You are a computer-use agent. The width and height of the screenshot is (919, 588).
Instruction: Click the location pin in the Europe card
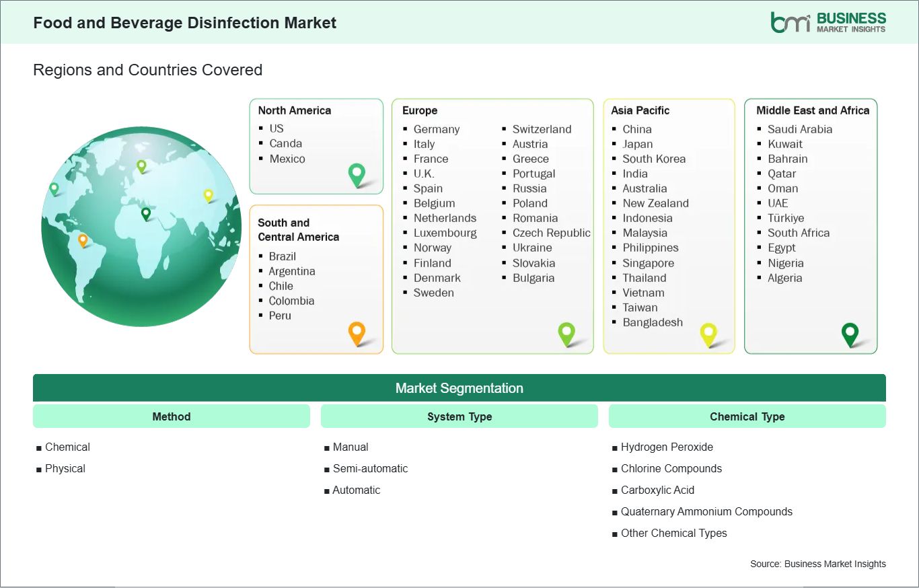[566, 333]
